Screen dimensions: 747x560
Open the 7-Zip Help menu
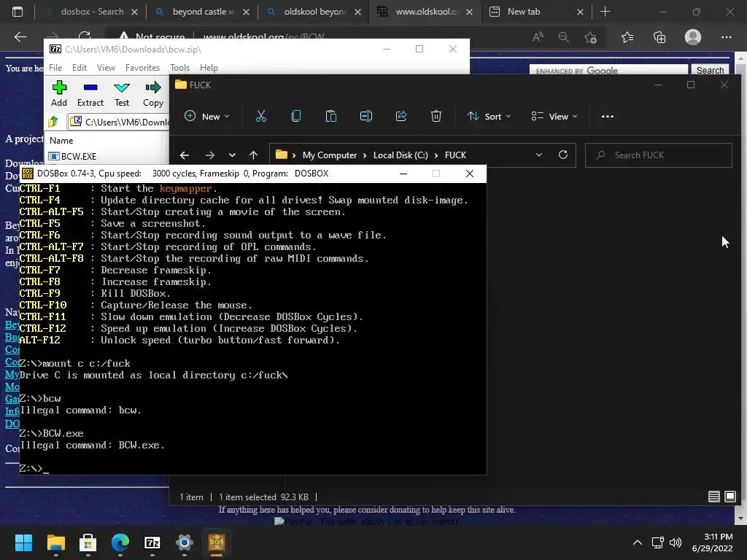209,68
